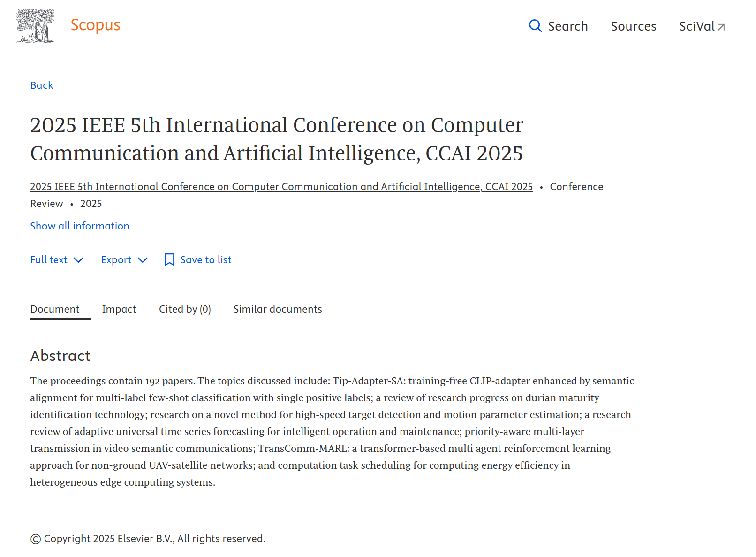The height and width of the screenshot is (557, 756).
Task: Open the Cited by (0) tab
Action: [x=185, y=309]
